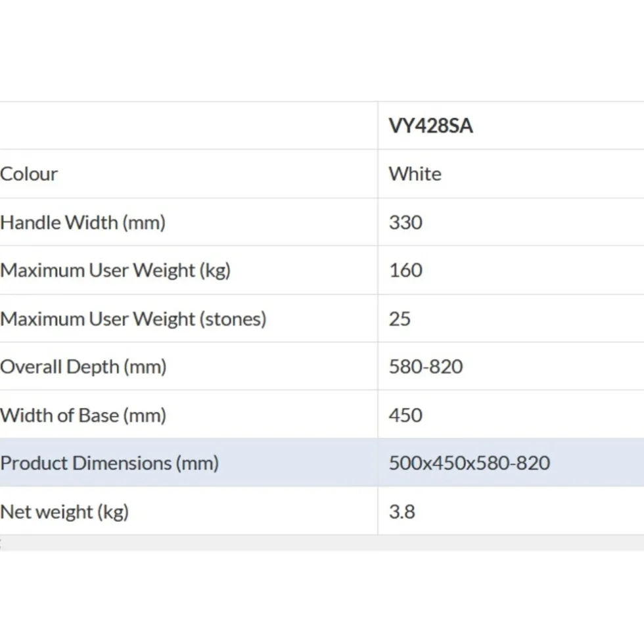644x644 pixels.
Task: Click the 500x450x580-820 dimensions value
Action: point(469,463)
